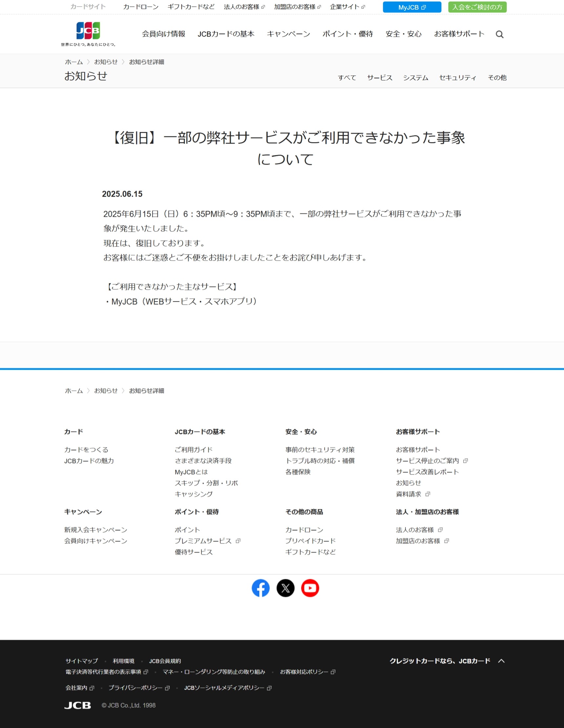Open the YouTube social icon

[310, 588]
